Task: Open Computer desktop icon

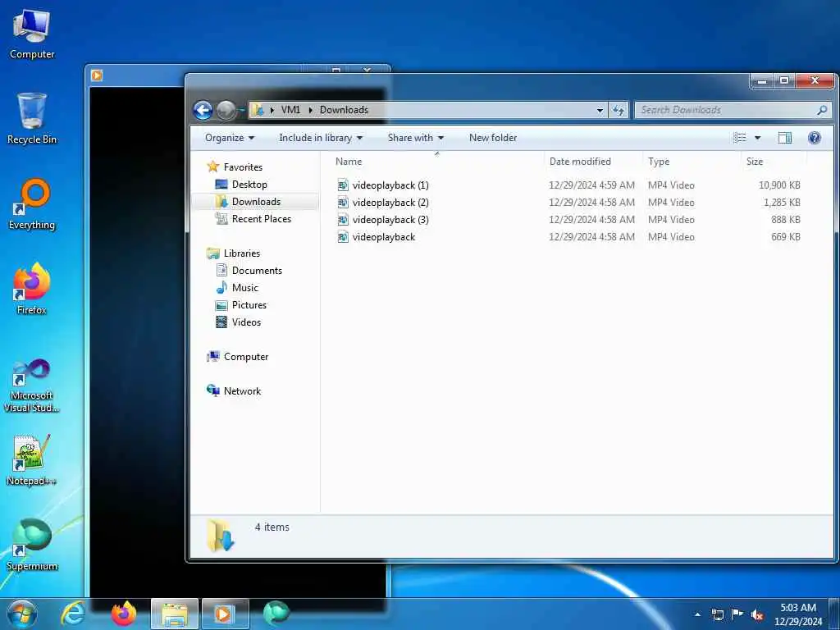Action: (x=32, y=34)
